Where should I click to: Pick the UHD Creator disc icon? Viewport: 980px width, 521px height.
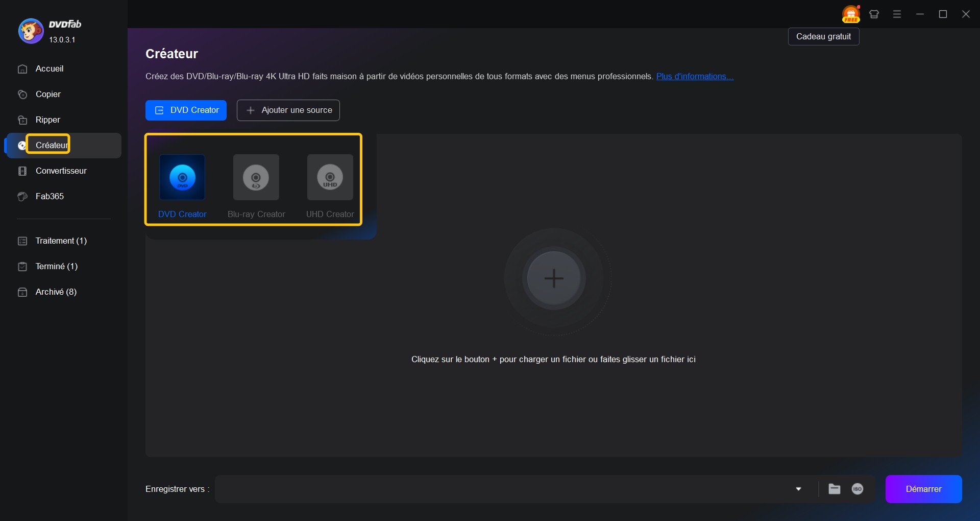coord(330,177)
